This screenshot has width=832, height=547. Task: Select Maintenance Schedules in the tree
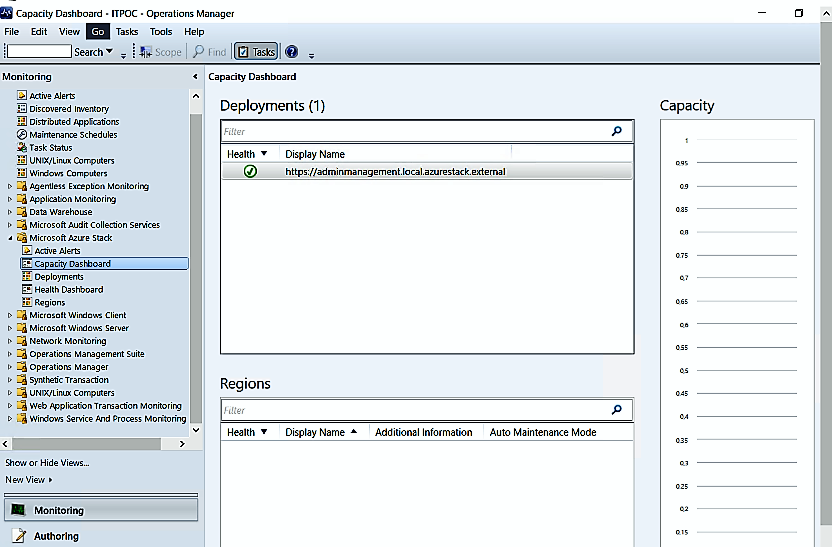click(72, 135)
